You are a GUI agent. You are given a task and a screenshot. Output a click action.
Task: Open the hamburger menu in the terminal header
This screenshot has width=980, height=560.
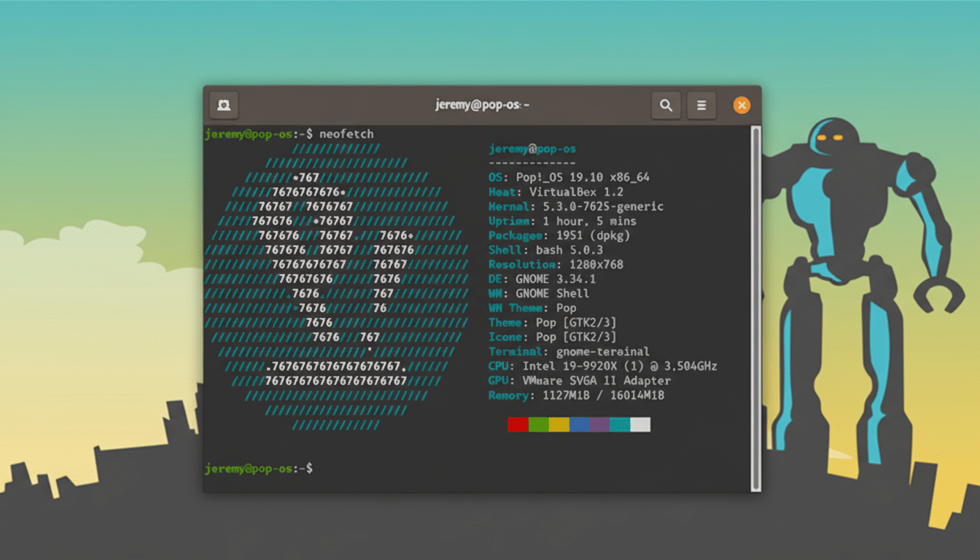(701, 105)
